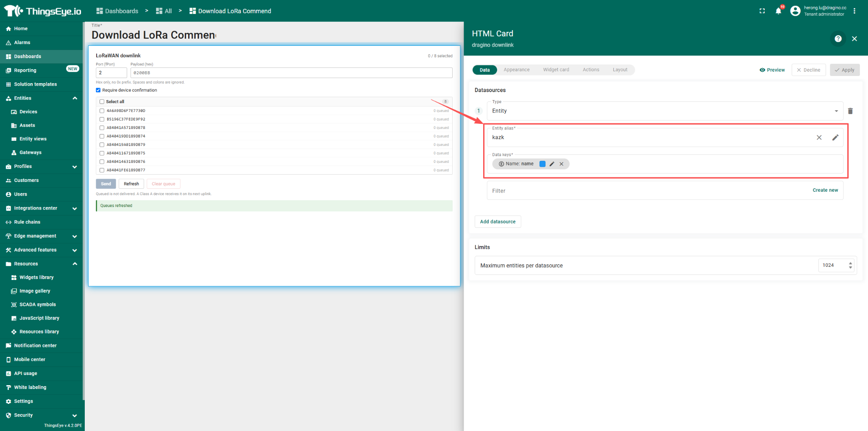Open Gateways page
868x431 pixels.
[41, 152]
